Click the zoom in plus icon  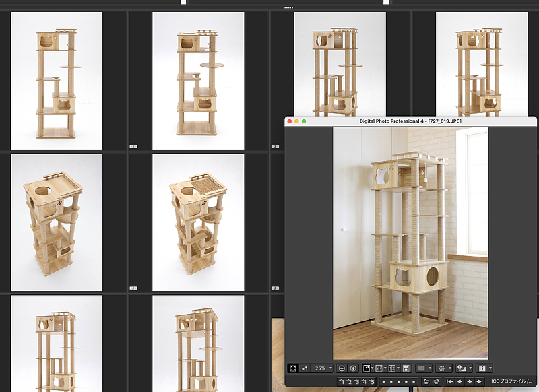tap(353, 368)
